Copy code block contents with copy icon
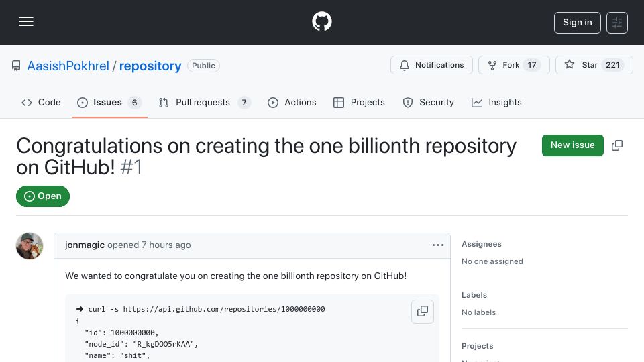 (x=423, y=312)
